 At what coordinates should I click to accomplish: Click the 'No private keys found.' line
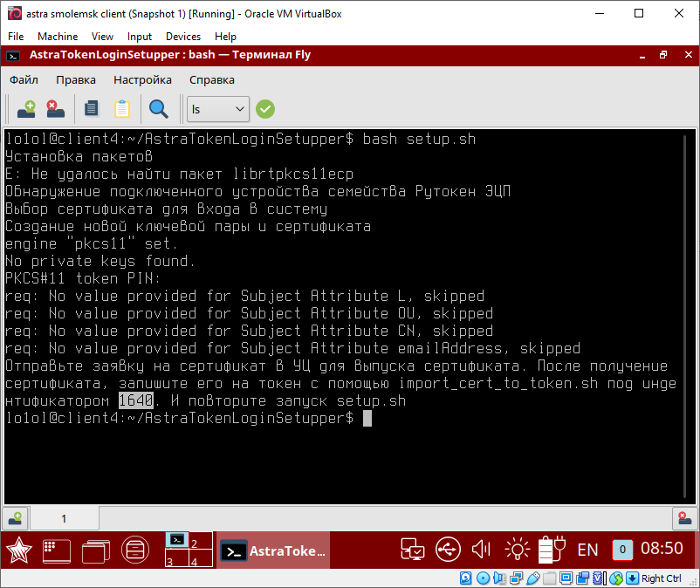point(100,261)
